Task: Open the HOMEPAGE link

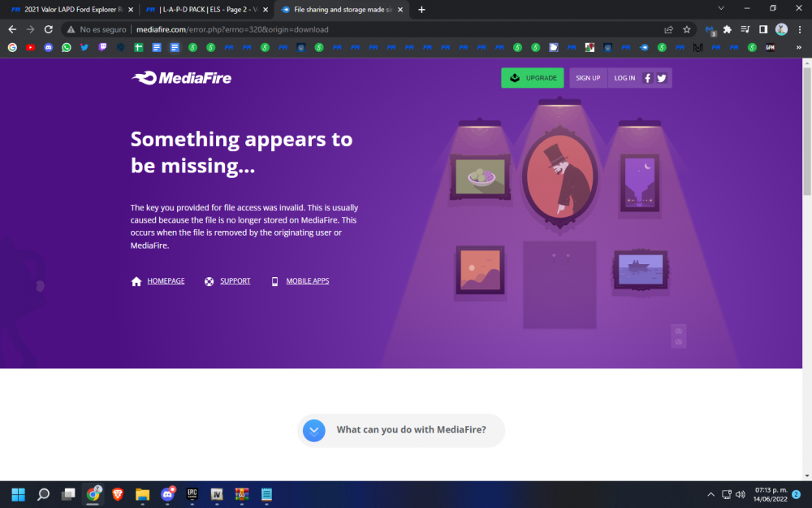Action: pyautogui.click(x=166, y=280)
